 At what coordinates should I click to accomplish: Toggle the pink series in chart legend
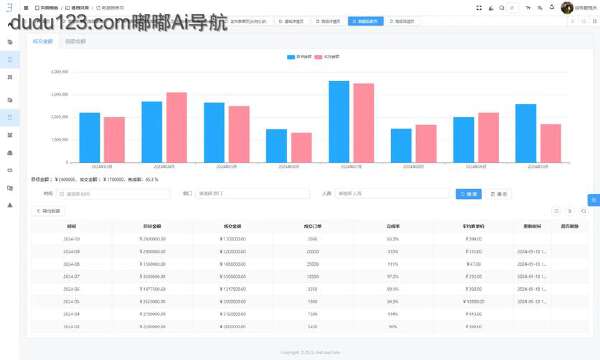coord(327,57)
